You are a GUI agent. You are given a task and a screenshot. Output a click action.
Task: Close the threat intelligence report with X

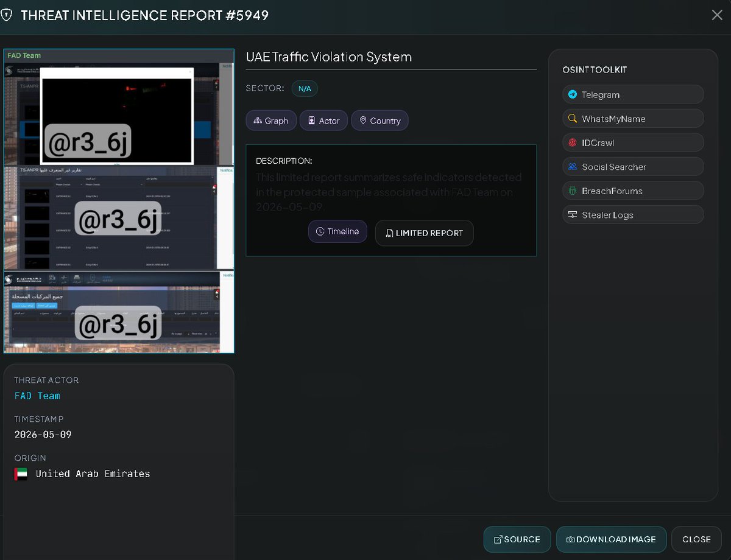(x=717, y=15)
